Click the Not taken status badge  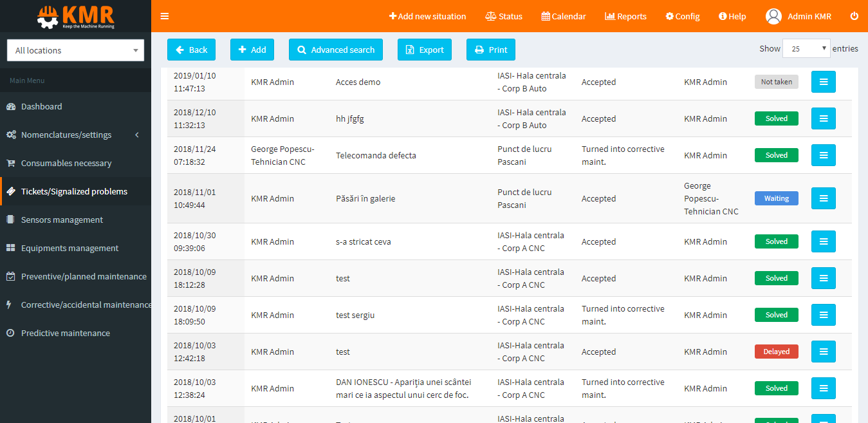[x=777, y=82]
